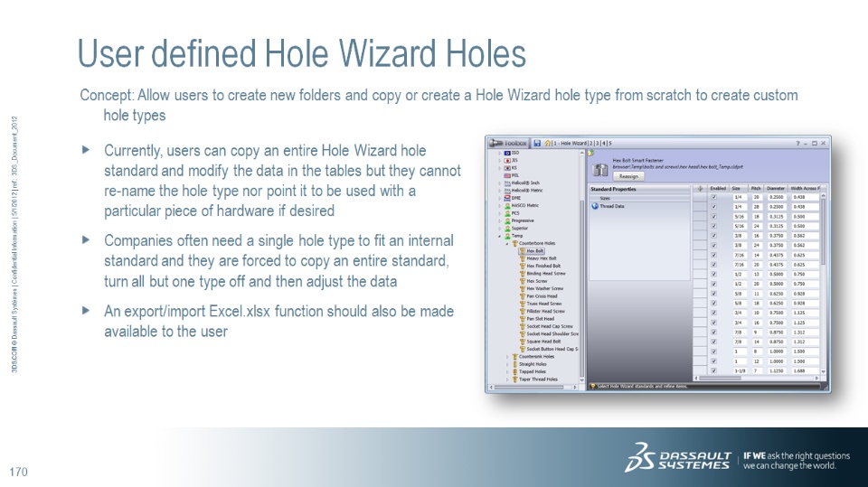Uncheck Enabled for size 3/4 pitch 10
868x487 pixels.
[x=714, y=313]
